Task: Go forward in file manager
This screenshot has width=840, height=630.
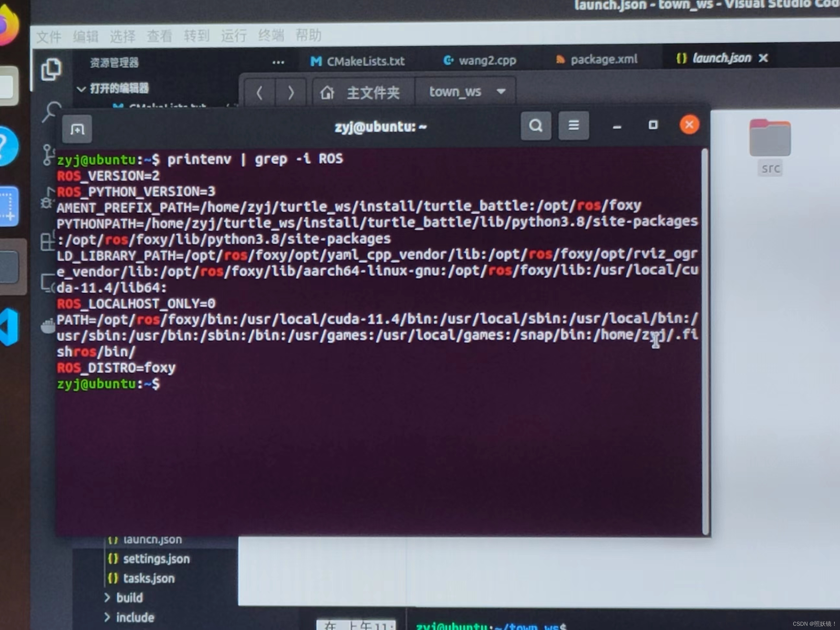Action: click(x=291, y=93)
